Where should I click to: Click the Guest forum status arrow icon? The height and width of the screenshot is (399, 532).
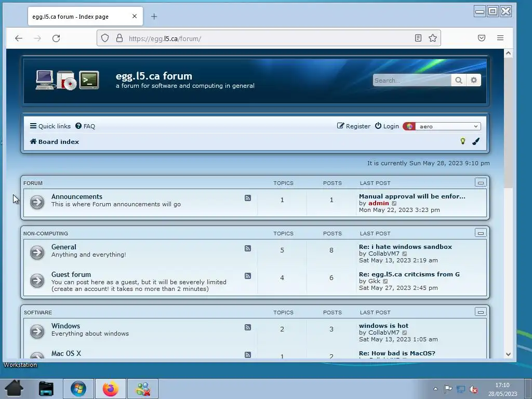37,280
